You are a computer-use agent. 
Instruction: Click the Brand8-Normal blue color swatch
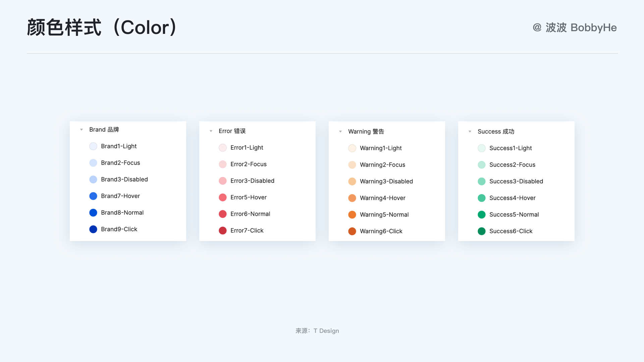click(93, 213)
